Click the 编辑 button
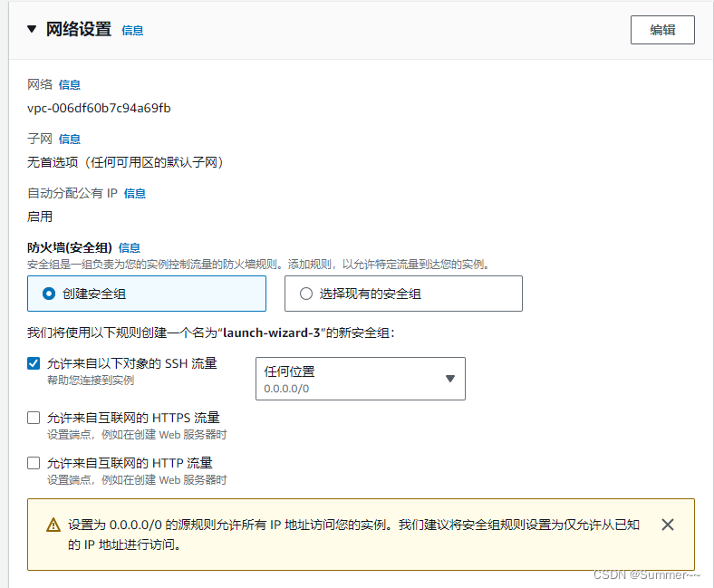The image size is (714, 588). click(x=662, y=30)
